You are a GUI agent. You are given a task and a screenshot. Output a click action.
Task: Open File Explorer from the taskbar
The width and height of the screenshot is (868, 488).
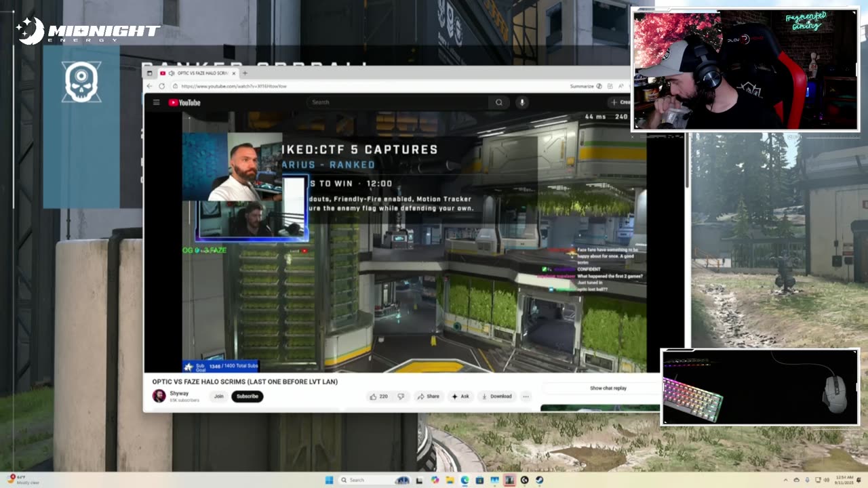(450, 480)
